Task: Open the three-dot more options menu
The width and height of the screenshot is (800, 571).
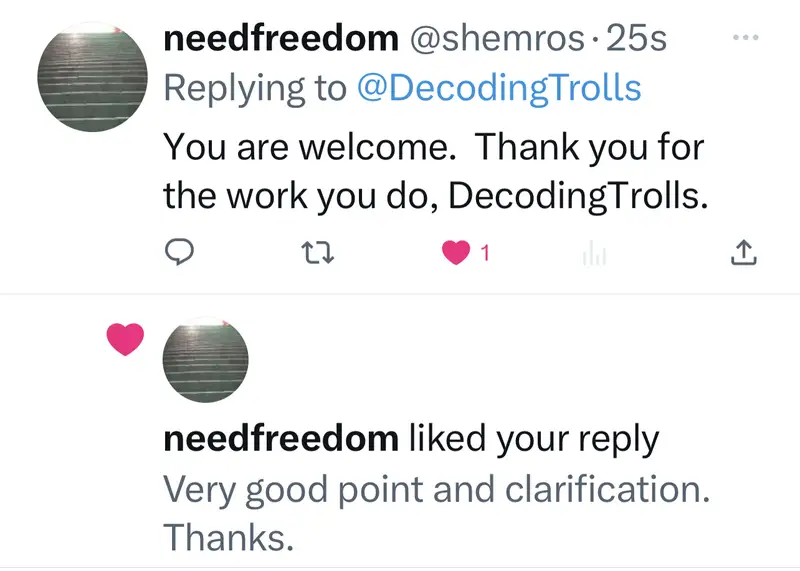Action: click(746, 38)
